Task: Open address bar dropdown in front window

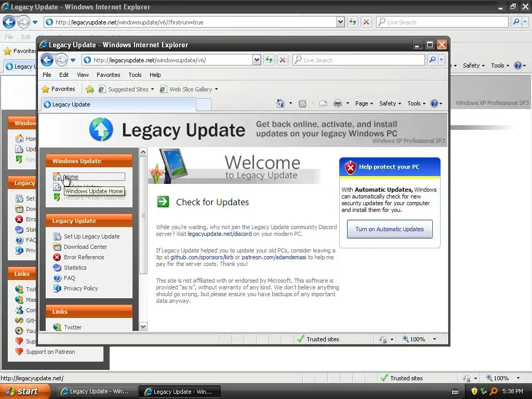Action: click(257, 60)
